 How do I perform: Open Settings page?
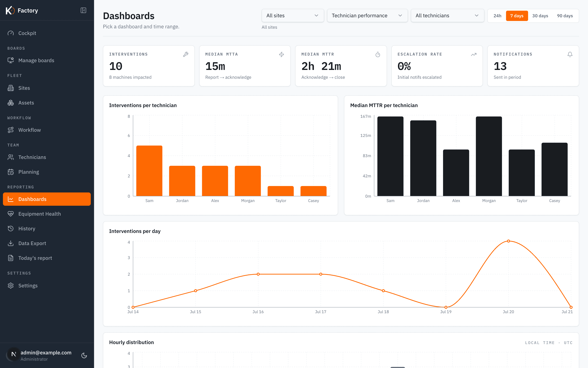[x=47, y=286]
